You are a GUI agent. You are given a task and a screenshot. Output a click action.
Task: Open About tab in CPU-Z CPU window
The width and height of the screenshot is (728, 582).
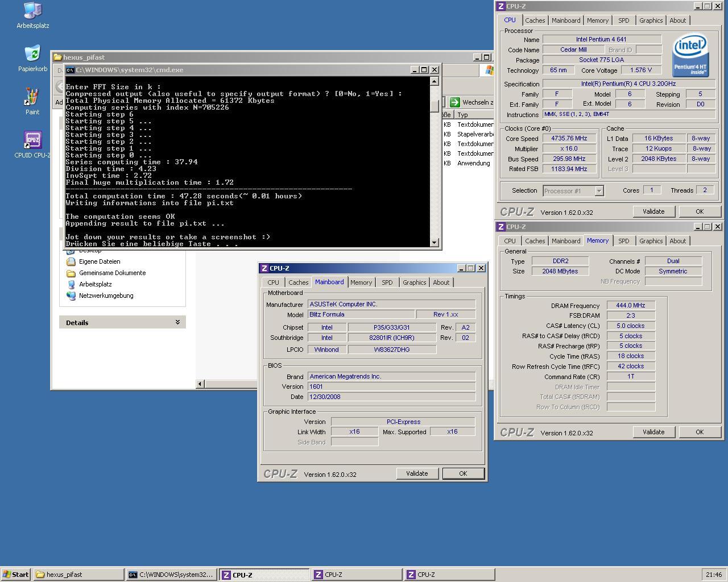point(677,20)
